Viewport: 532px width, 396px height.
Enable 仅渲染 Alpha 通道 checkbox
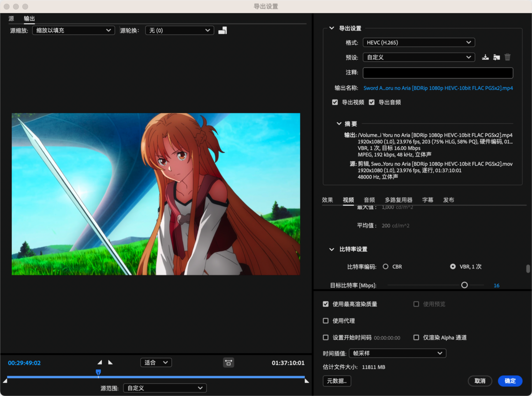pos(416,338)
